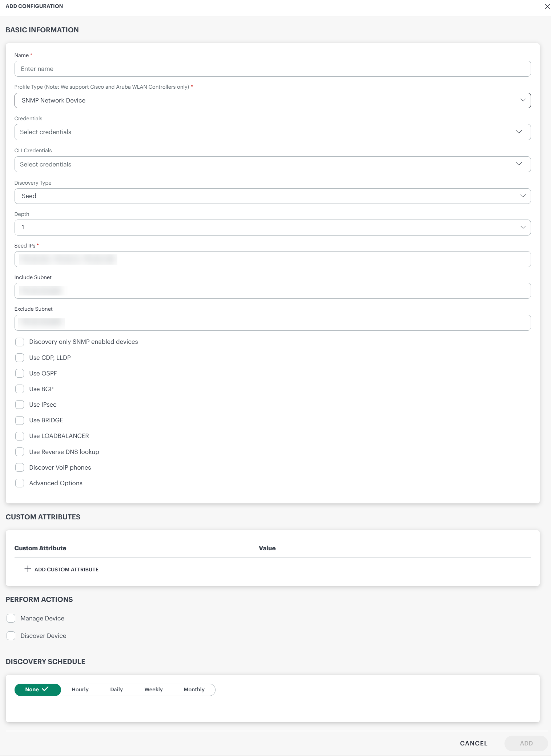The height and width of the screenshot is (756, 551).
Task: Expand the Credentials dropdown
Action: (272, 132)
